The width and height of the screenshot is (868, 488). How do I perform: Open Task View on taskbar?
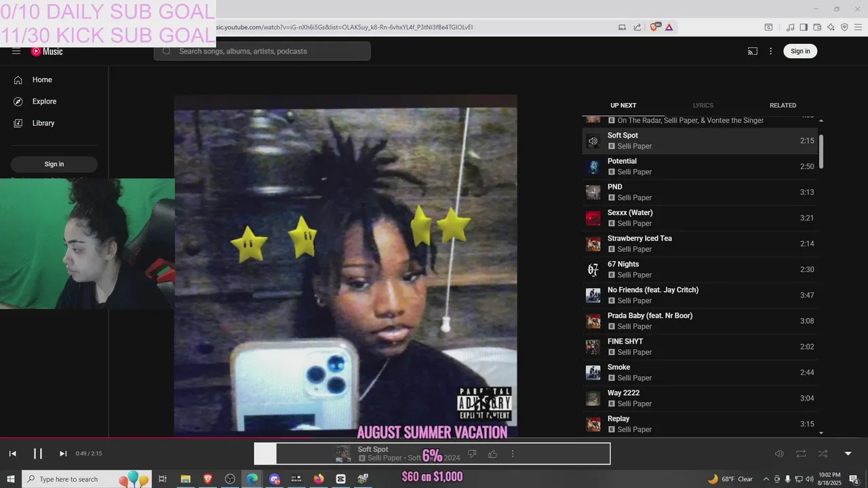(163, 479)
